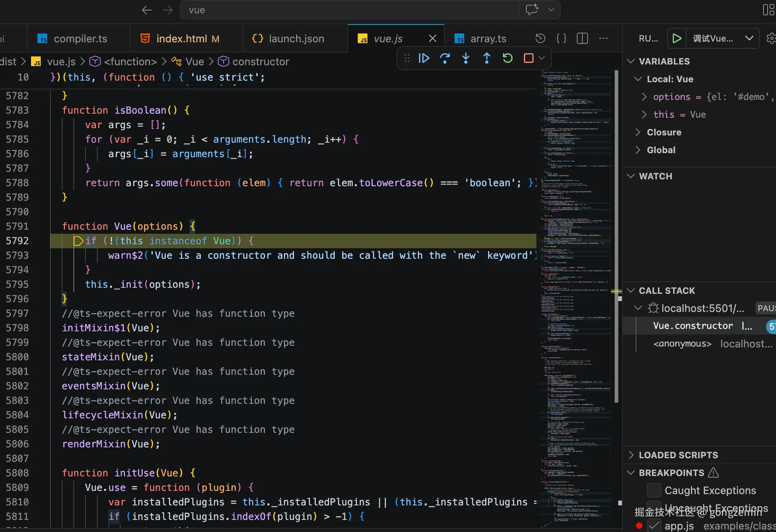776x532 pixels.
Task: Open the debug configuration dropdown
Action: click(749, 38)
